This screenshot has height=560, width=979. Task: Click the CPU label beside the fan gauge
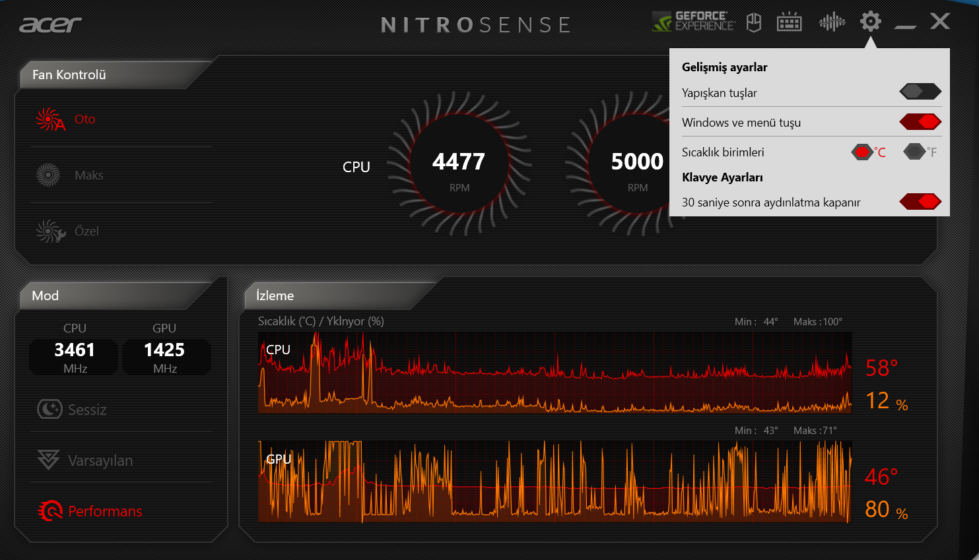pos(356,167)
